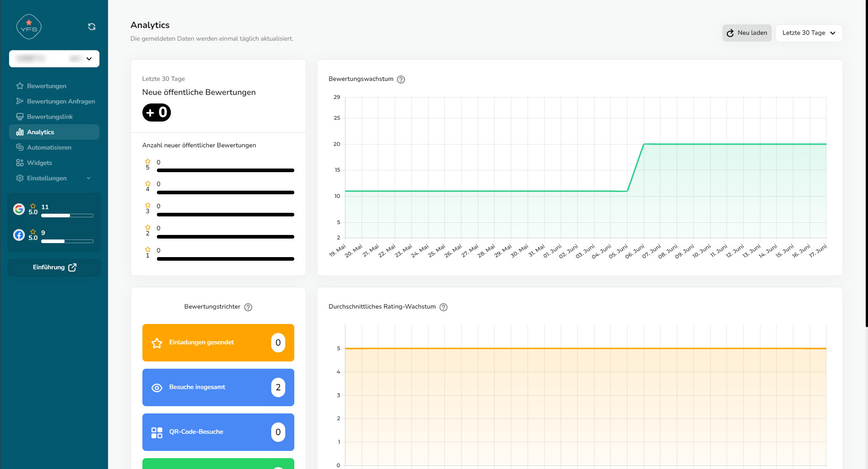Open the account selector at sidebar top
868x469 pixels.
point(54,59)
